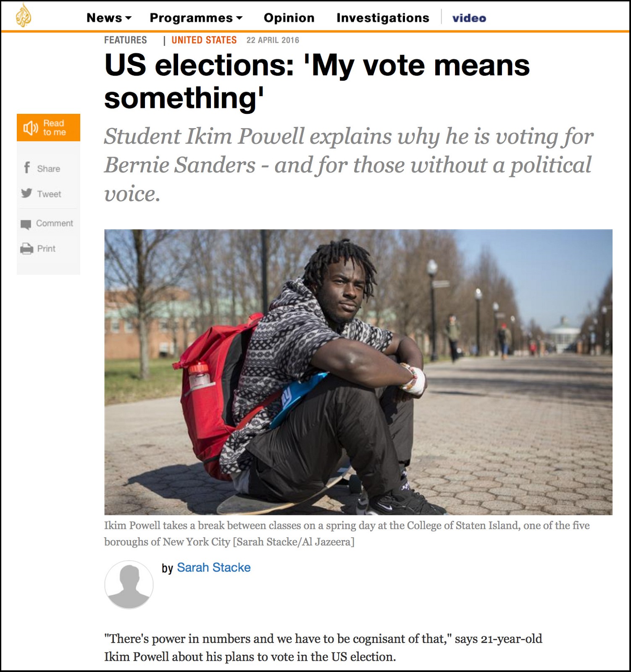Image resolution: width=631 pixels, height=672 pixels.
Task: Click the Comment bubble icon
Action: [x=26, y=224]
